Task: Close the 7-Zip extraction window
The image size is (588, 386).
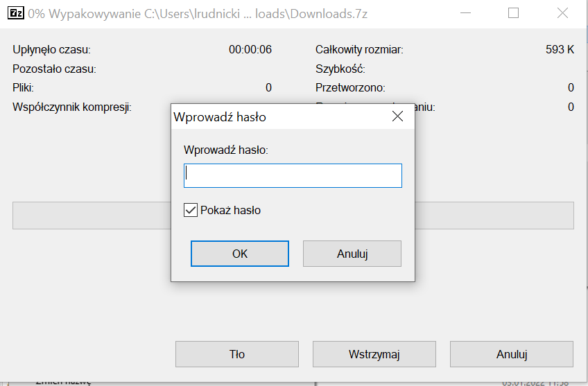Action: (562, 13)
